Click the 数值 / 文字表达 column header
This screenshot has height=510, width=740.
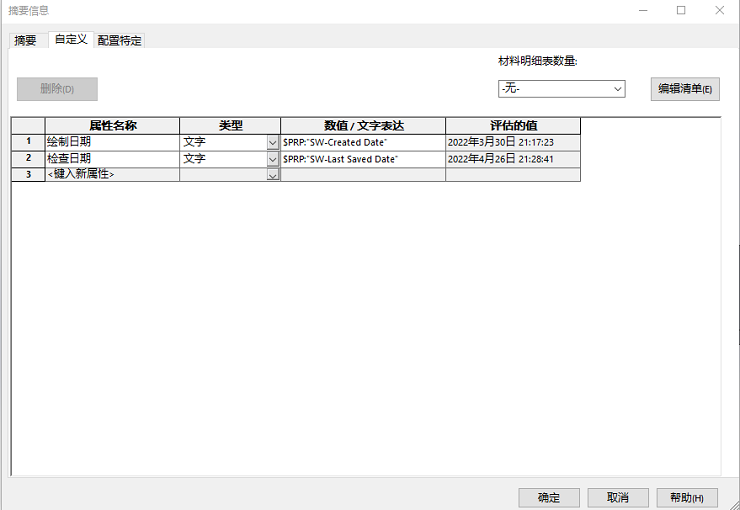point(363,126)
